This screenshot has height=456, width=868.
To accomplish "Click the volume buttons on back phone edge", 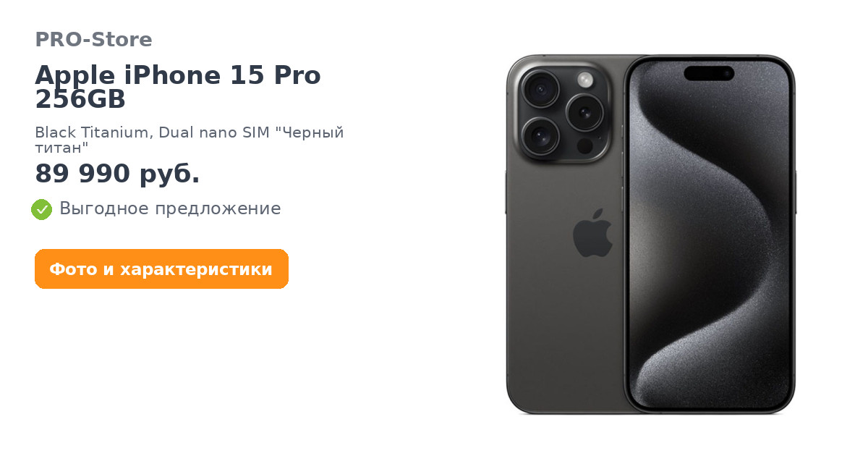I will click(x=506, y=192).
